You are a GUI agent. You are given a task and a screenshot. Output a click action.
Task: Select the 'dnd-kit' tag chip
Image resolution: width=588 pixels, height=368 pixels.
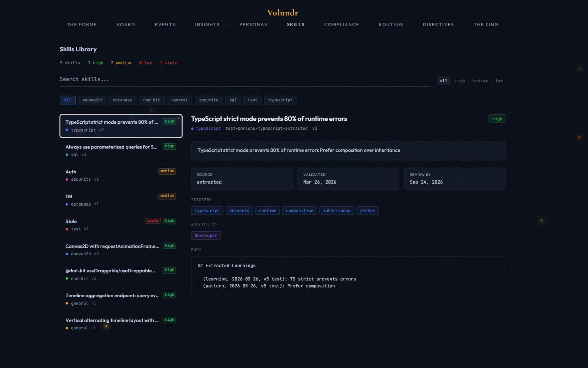[x=152, y=100]
